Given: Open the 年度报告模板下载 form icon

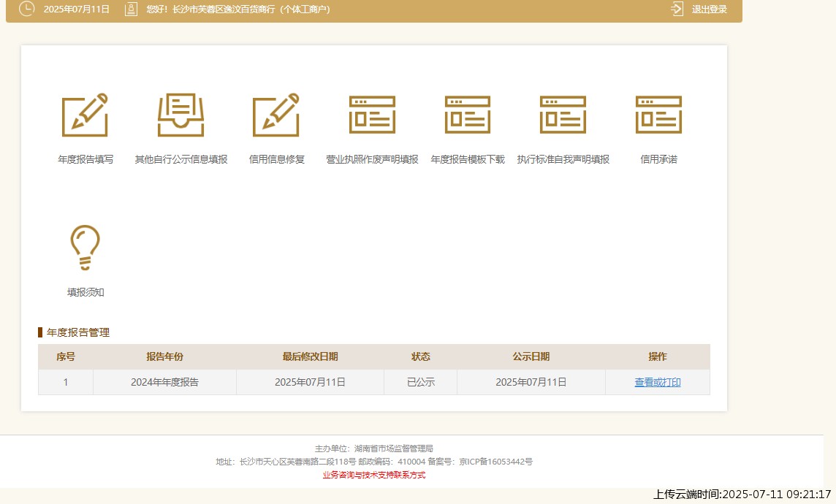Looking at the screenshot, I should 468,115.
